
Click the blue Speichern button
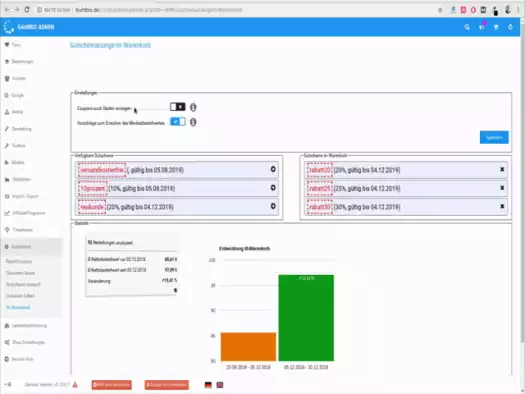494,137
